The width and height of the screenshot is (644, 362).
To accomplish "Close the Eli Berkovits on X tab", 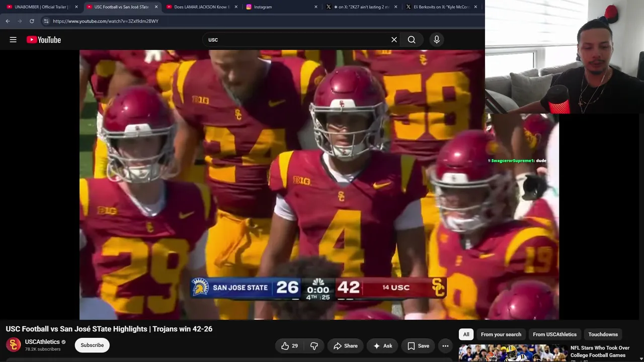I will pyautogui.click(x=475, y=7).
